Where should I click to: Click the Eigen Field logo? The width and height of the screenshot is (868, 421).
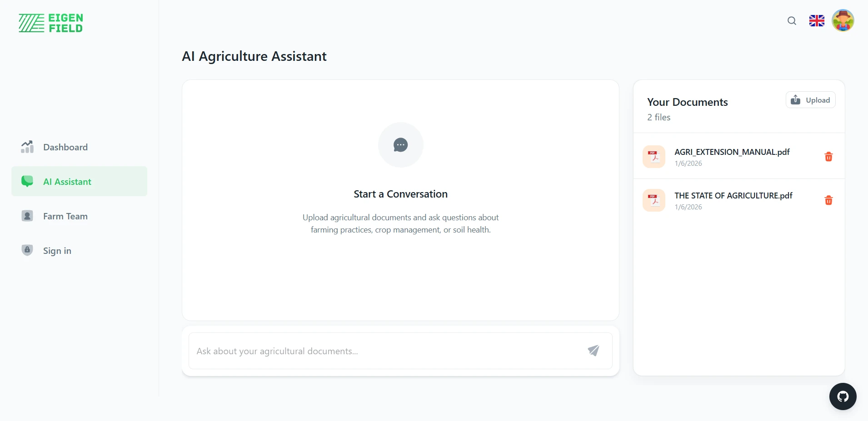tap(51, 23)
